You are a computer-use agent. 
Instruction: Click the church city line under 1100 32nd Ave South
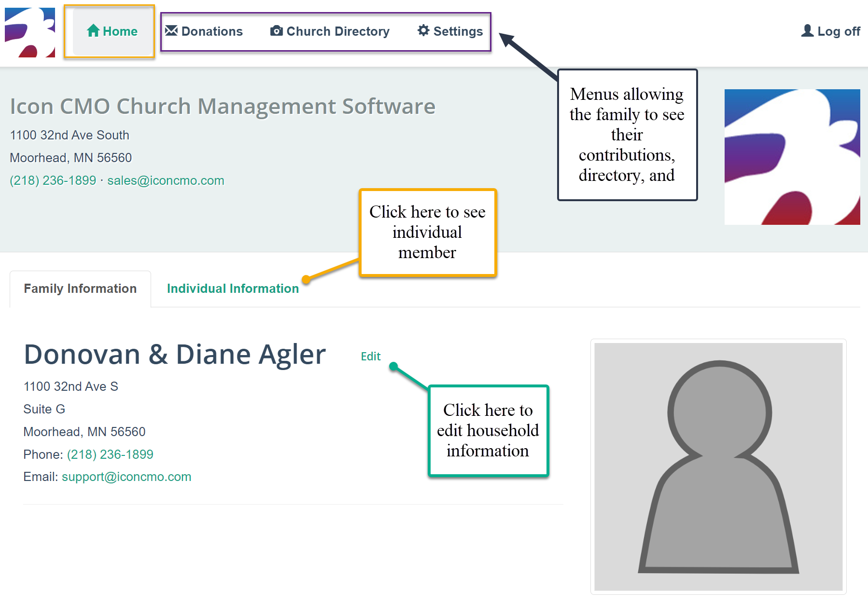pos(71,158)
